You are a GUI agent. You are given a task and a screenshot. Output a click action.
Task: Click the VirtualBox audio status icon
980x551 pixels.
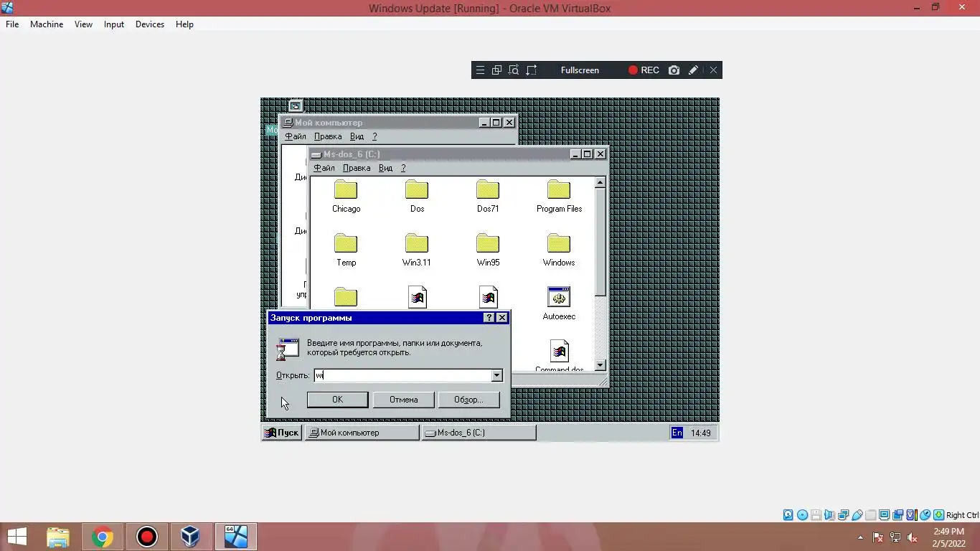click(830, 515)
